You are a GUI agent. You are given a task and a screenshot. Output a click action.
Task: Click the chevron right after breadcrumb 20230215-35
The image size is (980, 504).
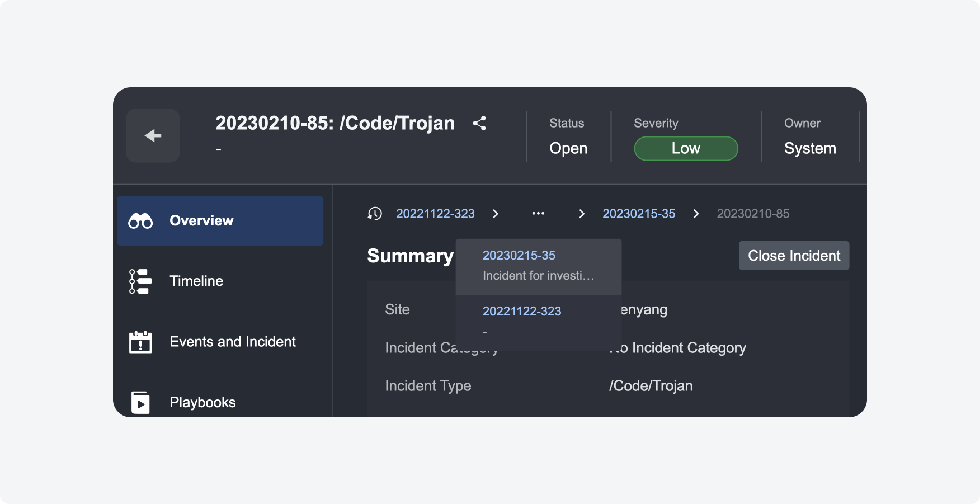point(696,214)
